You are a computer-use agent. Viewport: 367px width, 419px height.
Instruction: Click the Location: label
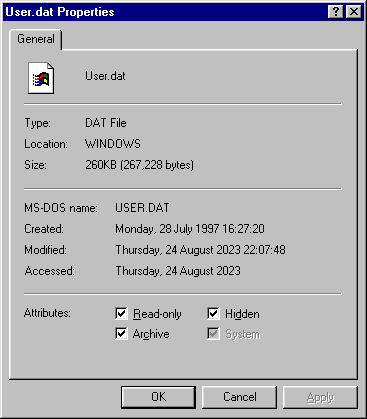[46, 144]
